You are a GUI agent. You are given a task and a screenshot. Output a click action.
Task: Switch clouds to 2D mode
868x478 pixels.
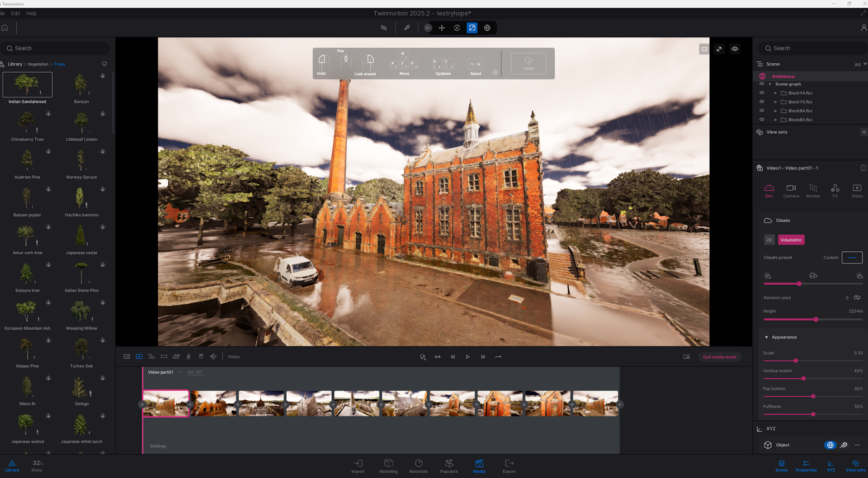click(769, 240)
